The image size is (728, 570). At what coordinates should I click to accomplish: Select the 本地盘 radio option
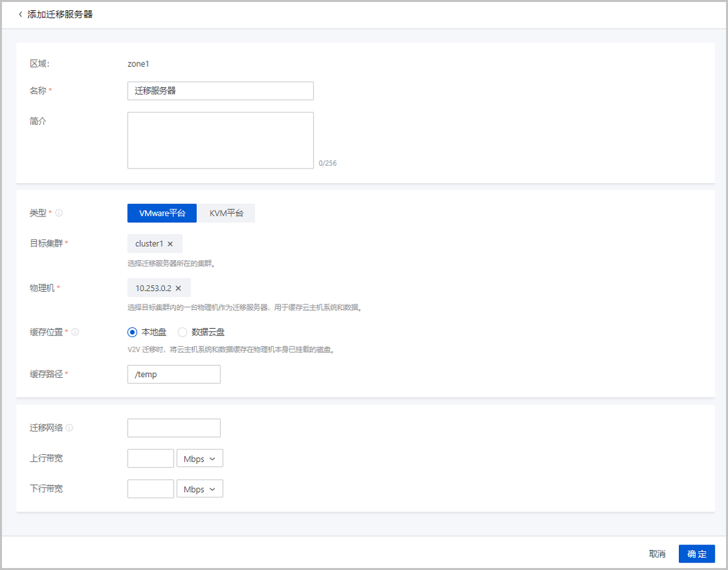[x=132, y=332]
